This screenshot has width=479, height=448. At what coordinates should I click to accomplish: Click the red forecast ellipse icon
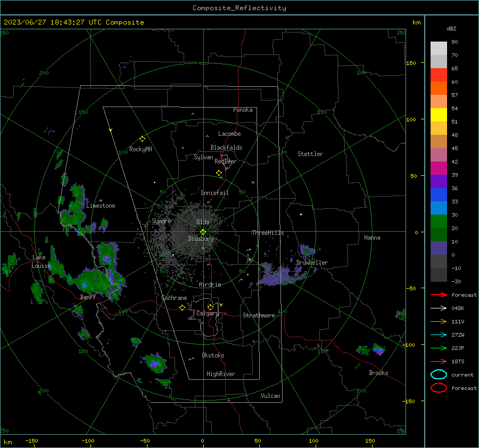point(439,388)
